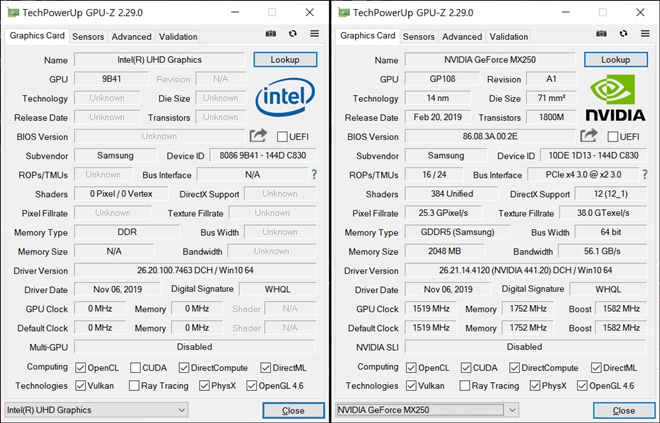Image resolution: width=660 pixels, height=423 pixels.
Task: Open NVIDIA GeForce MX250 GPU selector dropdown
Action: [427, 410]
